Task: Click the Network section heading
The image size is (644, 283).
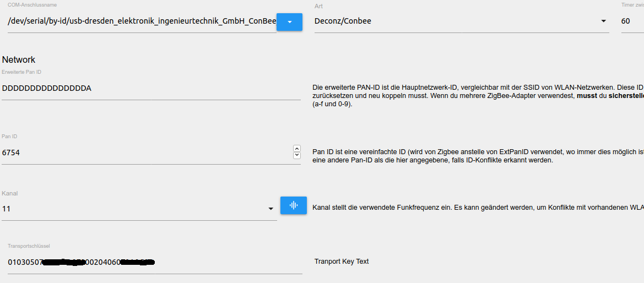Action: pos(19,59)
